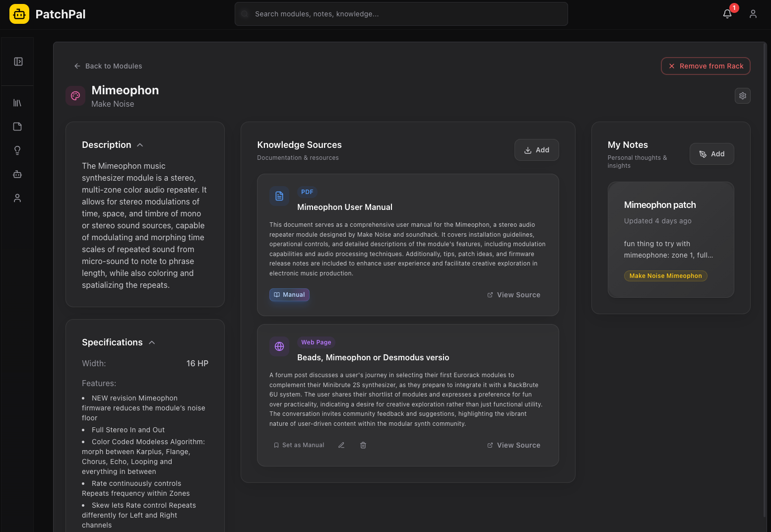Image resolution: width=771 pixels, height=532 pixels.
Task: Open the settings gear near module header
Action: 742,96
